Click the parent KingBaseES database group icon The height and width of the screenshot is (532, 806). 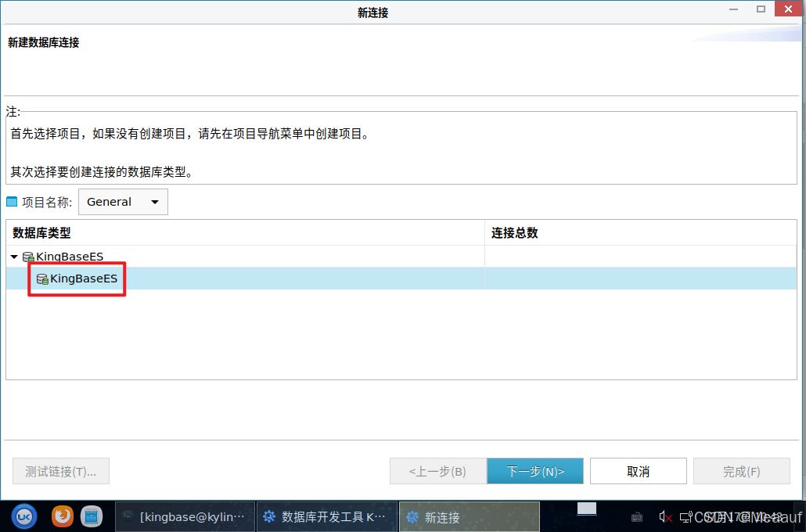click(28, 257)
